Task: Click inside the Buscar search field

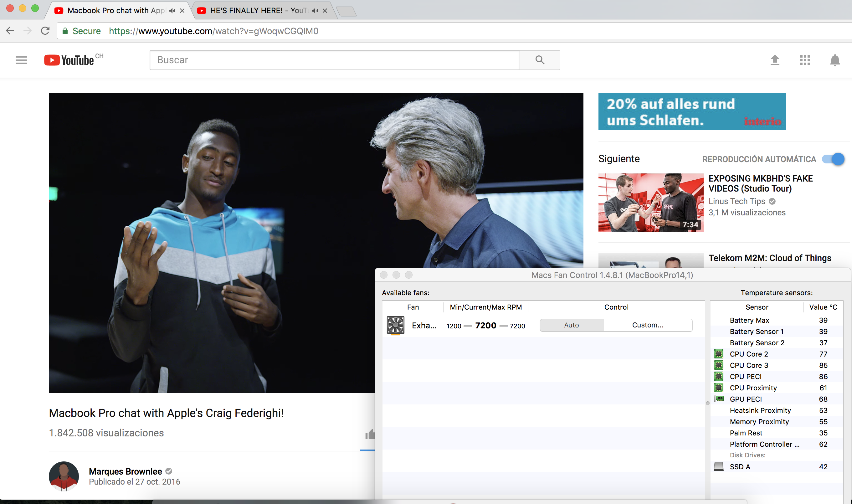Action: [x=335, y=60]
